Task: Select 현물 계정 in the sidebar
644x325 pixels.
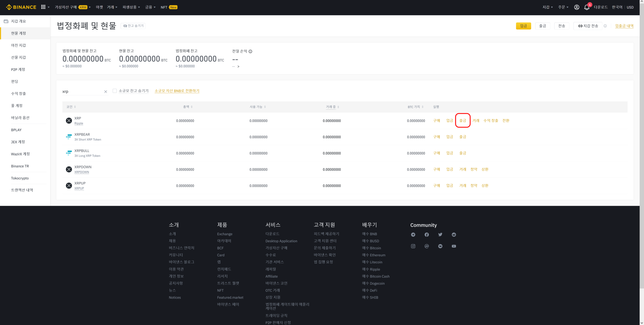Action: [x=25, y=33]
